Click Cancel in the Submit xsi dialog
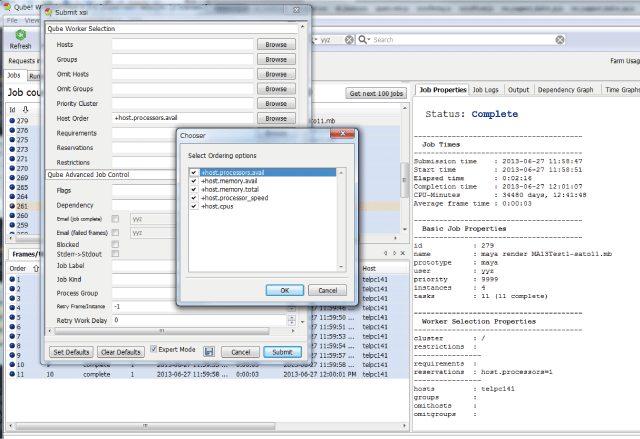Screen dimensions: 640x439 pos(240,352)
